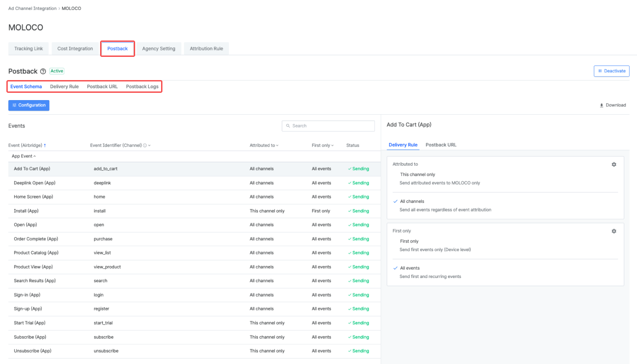Screen dimensions: 637x364
Task: Click the 'add_to_cart' event identifier
Action: (106, 169)
